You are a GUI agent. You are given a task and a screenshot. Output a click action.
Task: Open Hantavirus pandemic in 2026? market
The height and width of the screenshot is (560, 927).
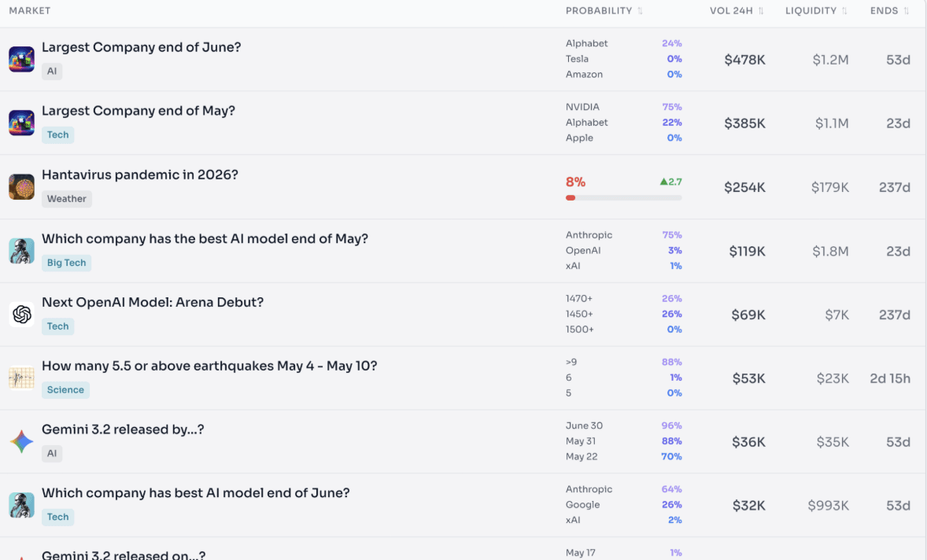140,175
